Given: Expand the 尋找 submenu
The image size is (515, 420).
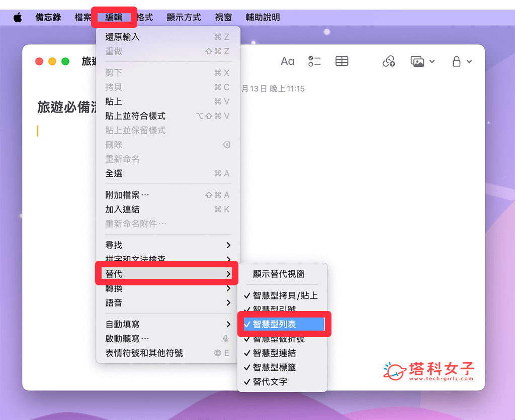Looking at the screenshot, I should [168, 245].
